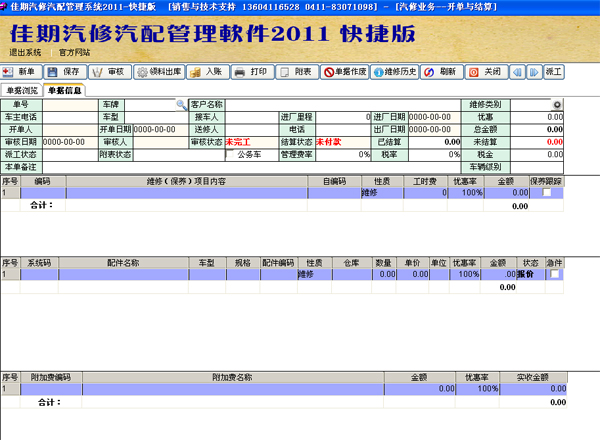Void the order with 单据作废 button

coord(344,72)
